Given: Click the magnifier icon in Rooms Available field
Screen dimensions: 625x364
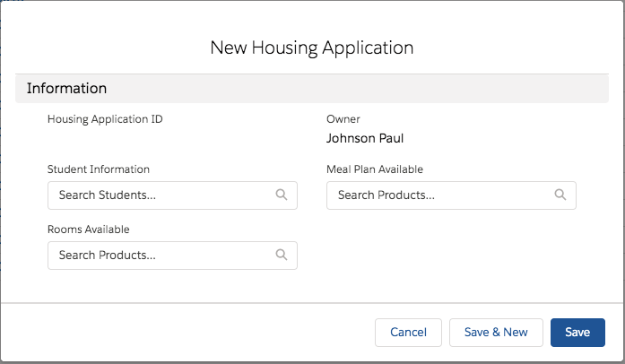Looking at the screenshot, I should tap(281, 256).
